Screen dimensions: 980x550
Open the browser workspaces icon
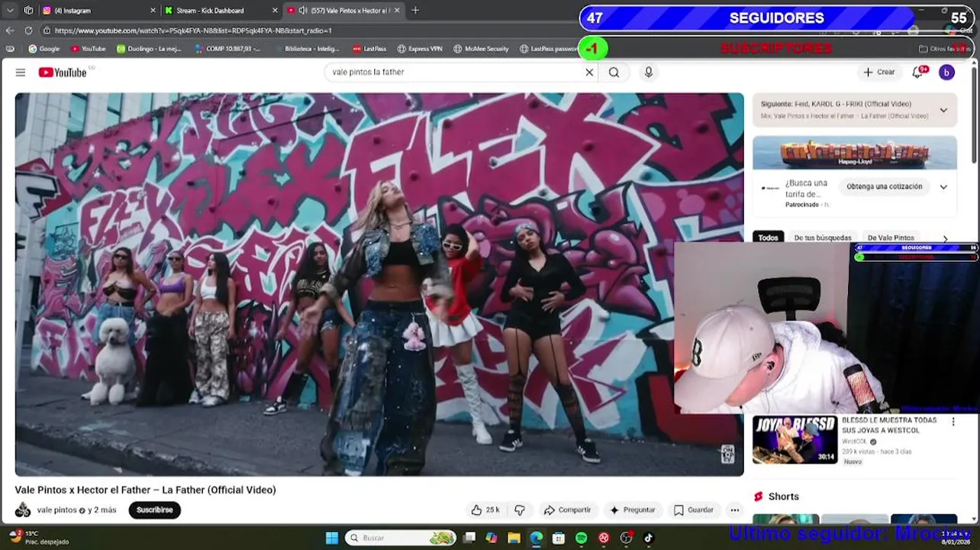(28, 11)
